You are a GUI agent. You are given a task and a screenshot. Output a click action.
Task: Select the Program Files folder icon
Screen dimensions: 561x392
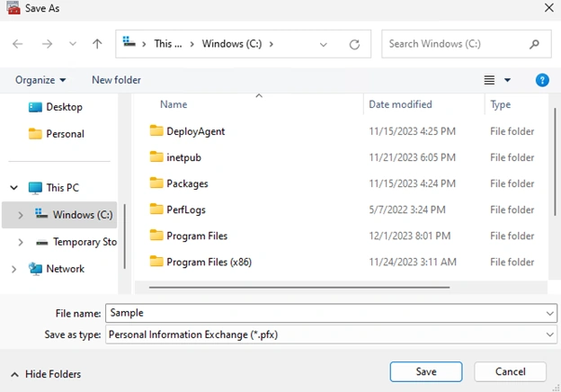pos(156,235)
